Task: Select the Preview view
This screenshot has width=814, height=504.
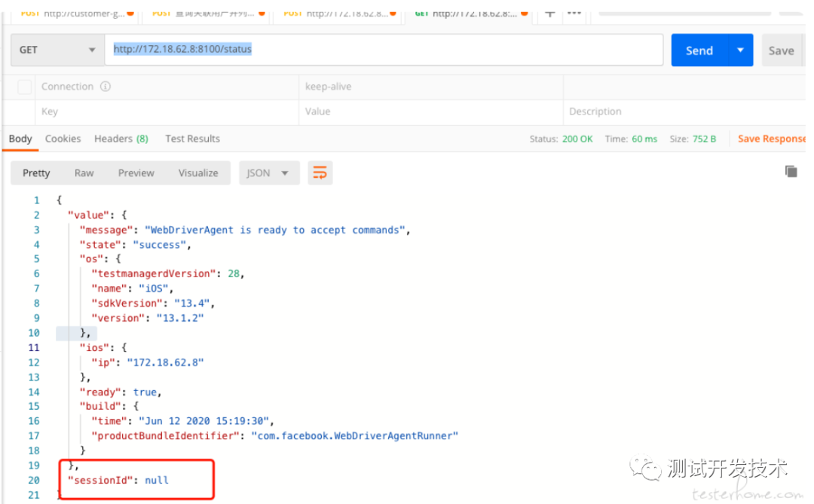Action: coord(136,173)
